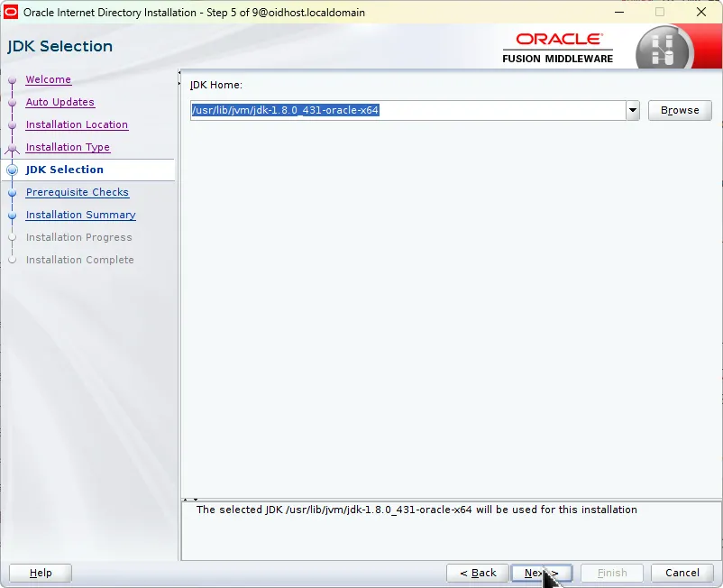
Task: Jump to the Installation Location step
Action: pos(77,124)
